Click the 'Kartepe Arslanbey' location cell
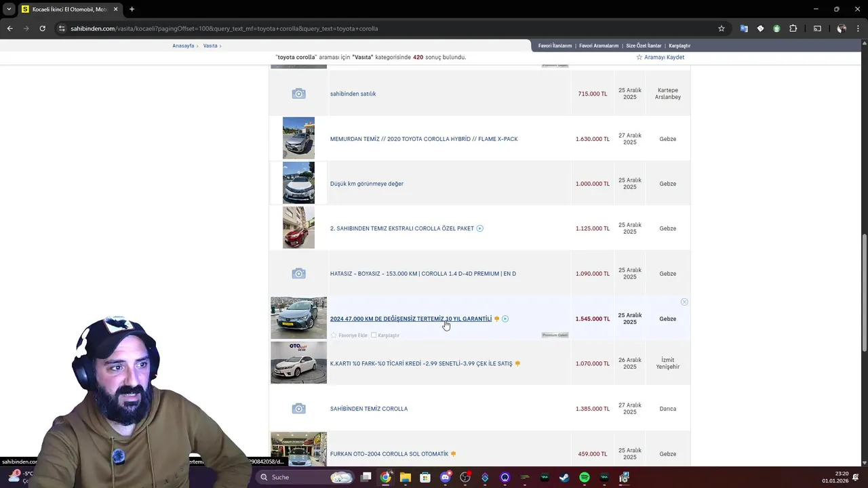Image resolution: width=868 pixels, height=488 pixels. (x=668, y=94)
